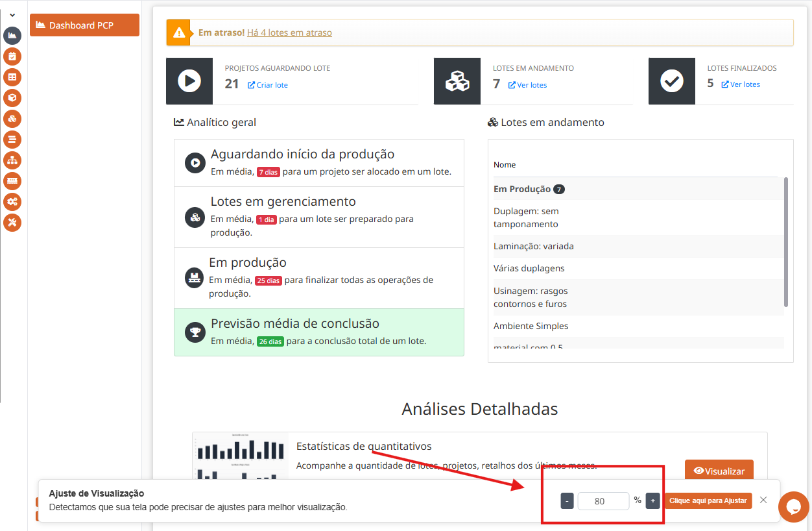The height and width of the screenshot is (531, 812).
Task: Open the wrench and screwdriver tools icon
Action: point(12,223)
